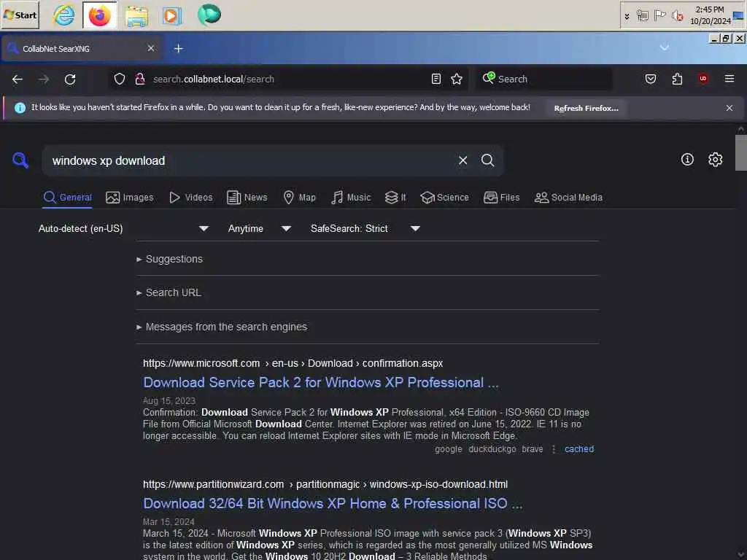Switch to the It category
The width and height of the screenshot is (747, 560).
395,197
